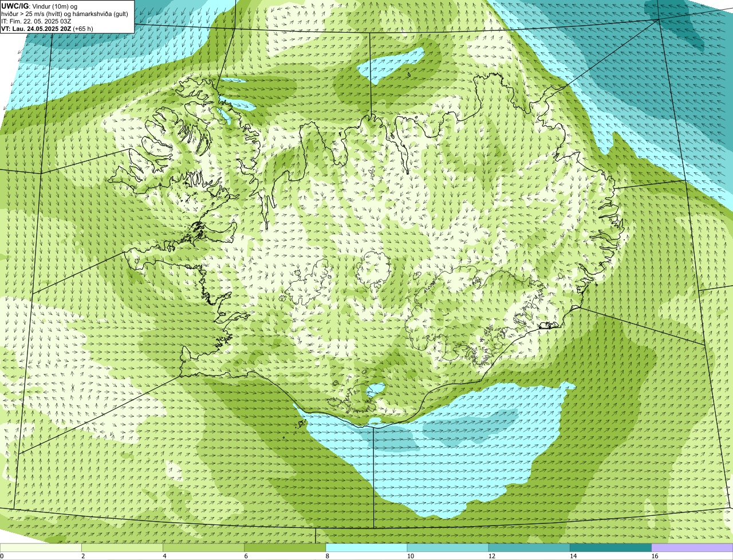Click the 'IT: Fim. 22. 05. 2025 03Z' line
This screenshot has width=733, height=560.
click(36, 21)
